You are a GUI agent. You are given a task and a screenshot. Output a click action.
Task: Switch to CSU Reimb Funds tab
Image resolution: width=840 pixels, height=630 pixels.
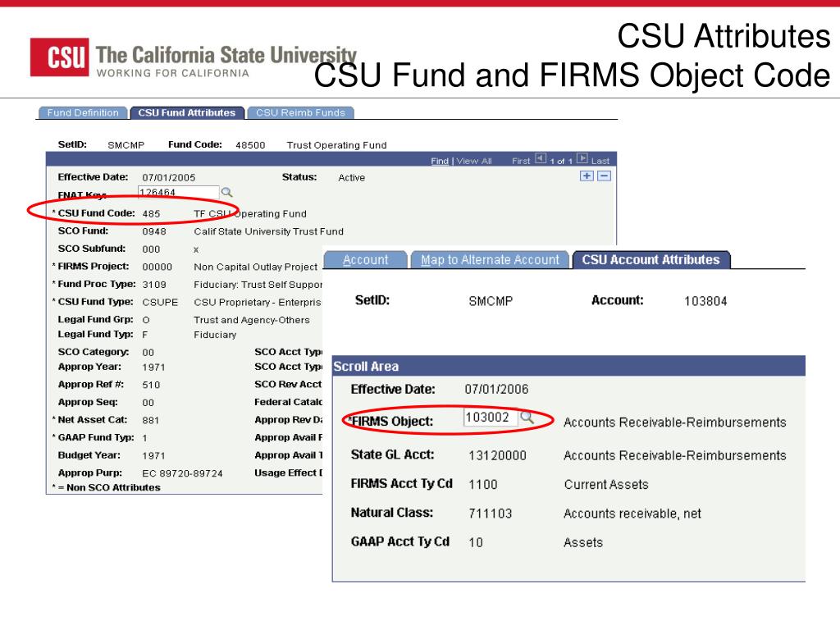click(x=300, y=112)
